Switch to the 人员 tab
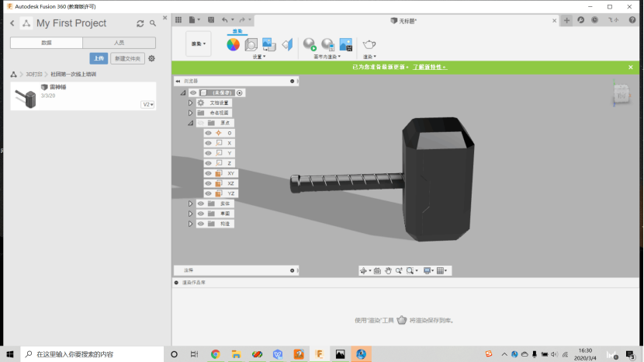 119,43
